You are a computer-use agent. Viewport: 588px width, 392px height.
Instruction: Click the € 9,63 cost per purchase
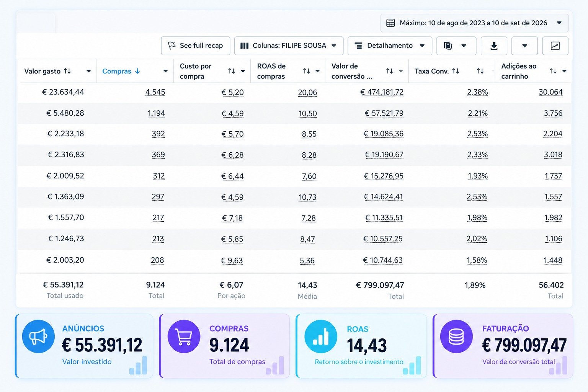pos(232,261)
